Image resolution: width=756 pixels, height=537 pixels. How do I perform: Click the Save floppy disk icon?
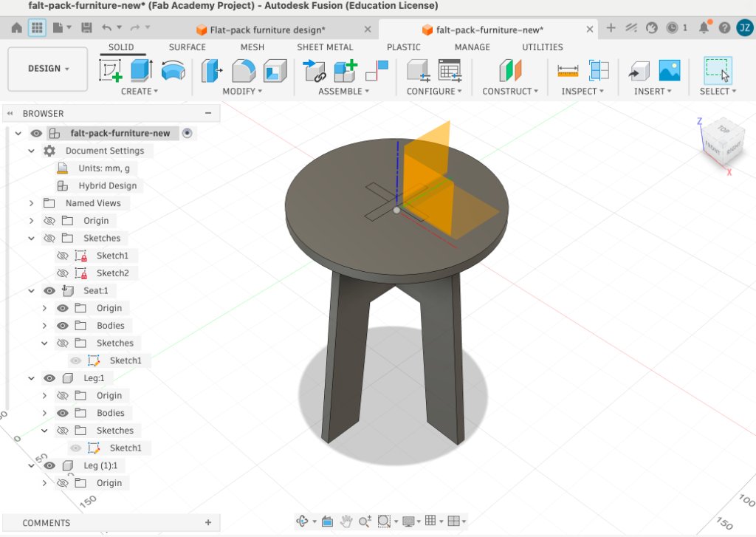[x=86, y=28]
